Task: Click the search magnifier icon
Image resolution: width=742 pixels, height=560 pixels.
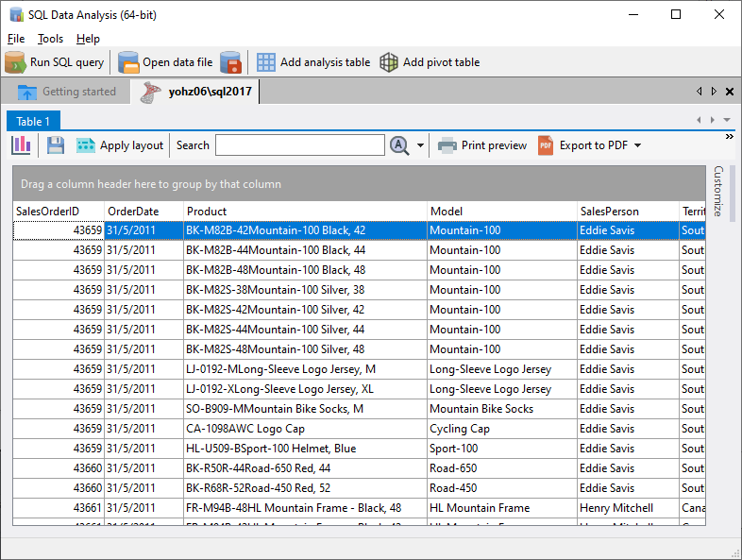Action: (x=399, y=145)
